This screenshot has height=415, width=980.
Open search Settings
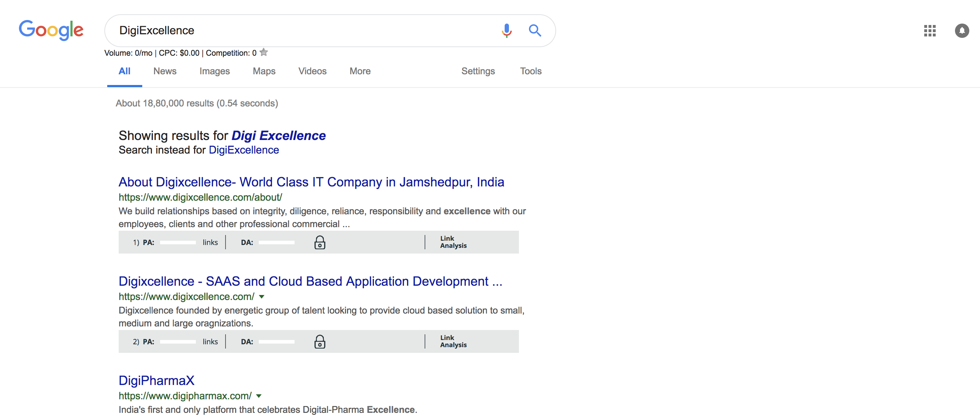click(478, 71)
